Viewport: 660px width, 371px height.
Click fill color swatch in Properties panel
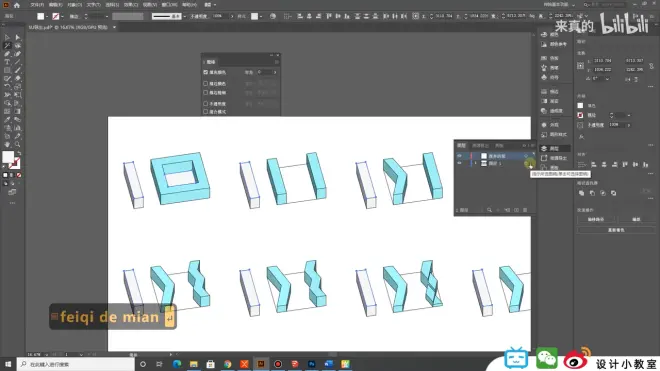580,106
